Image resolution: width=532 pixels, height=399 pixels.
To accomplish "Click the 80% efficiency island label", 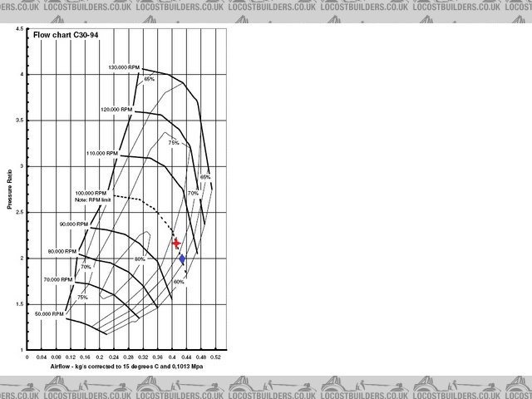I will (x=140, y=259).
